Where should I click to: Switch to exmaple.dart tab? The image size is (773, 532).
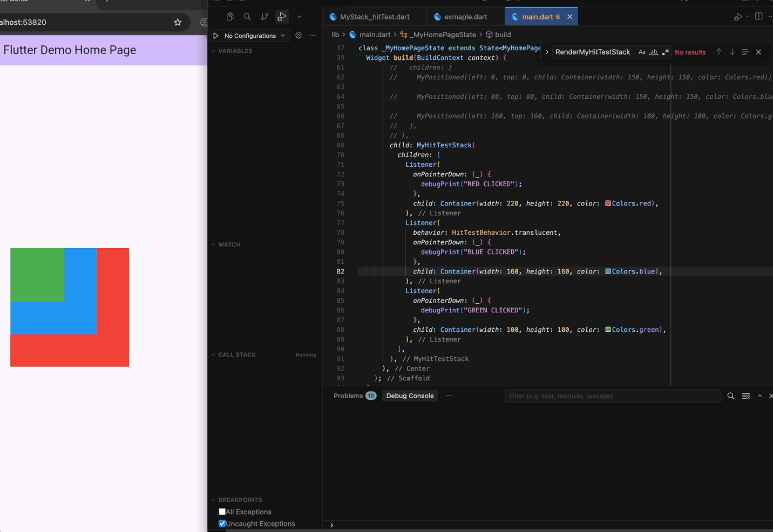click(466, 17)
